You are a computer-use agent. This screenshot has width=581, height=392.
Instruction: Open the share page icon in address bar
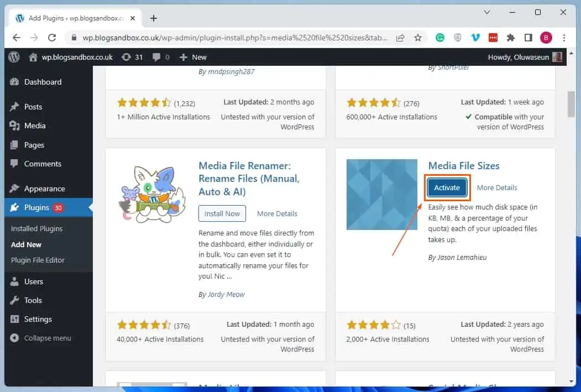point(400,38)
